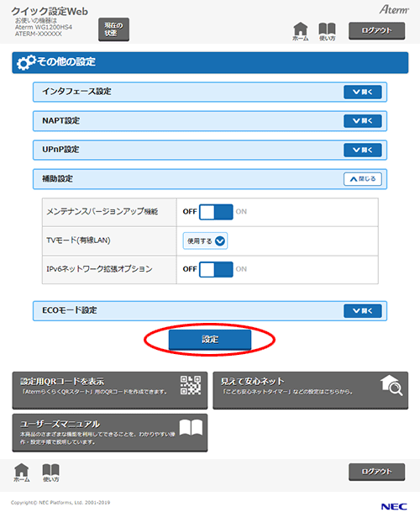Screen dimensions: 420x518
Task: Toggle メンテナンスバージョンアップ機能 switch
Action: [216, 212]
